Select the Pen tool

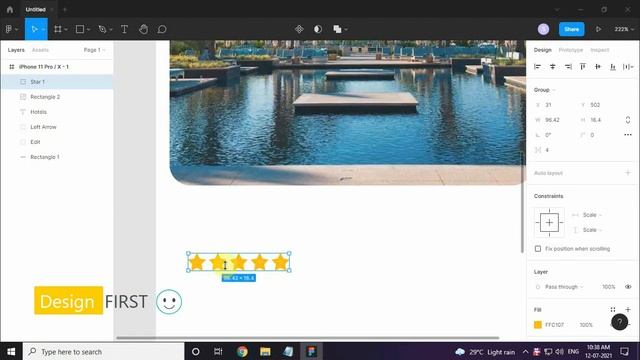pos(102,29)
